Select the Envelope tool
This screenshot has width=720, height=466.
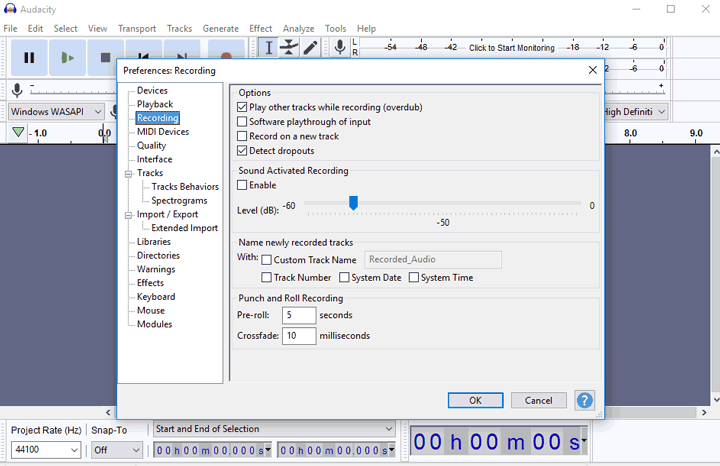[289, 47]
